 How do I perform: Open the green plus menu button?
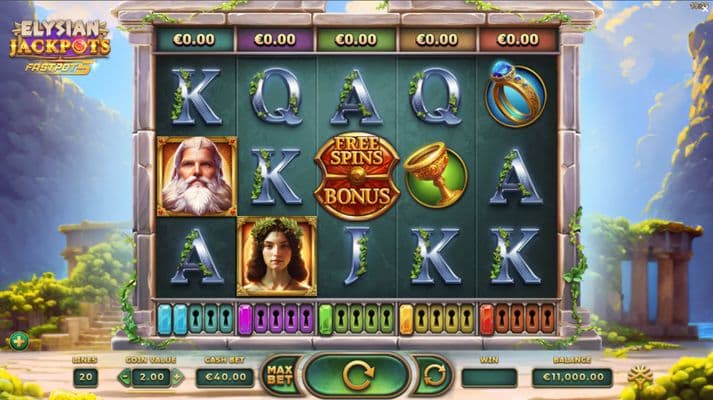[19, 341]
